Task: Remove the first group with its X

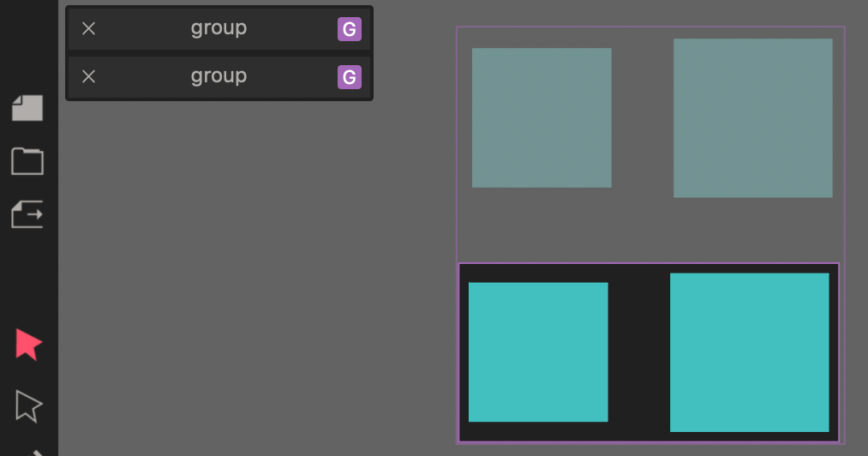Action: [x=88, y=29]
